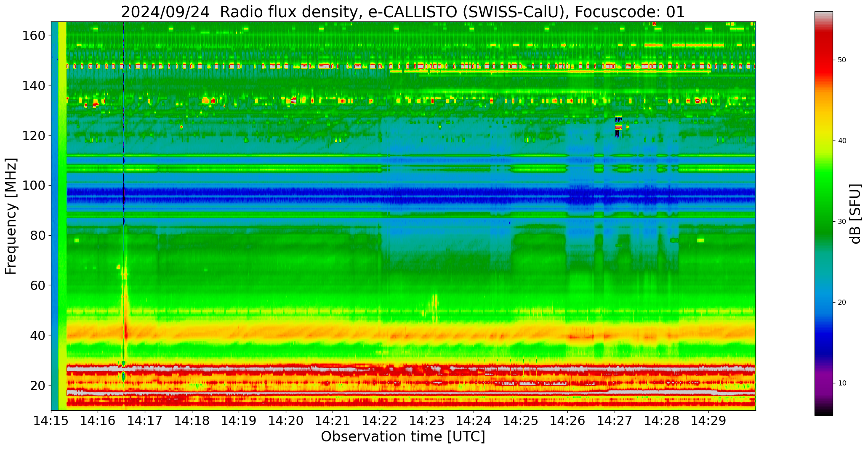
Task: Click the 140 MHz frequency tick label
Action: coord(33,85)
